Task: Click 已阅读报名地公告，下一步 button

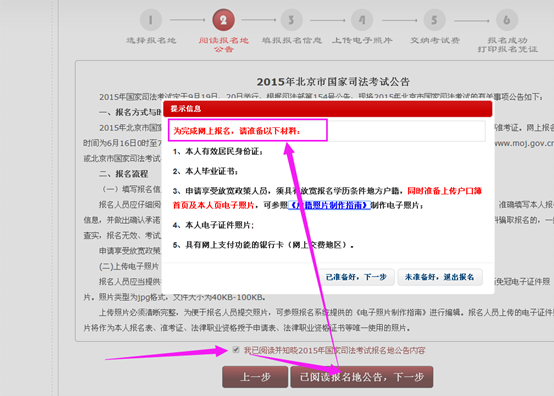Action: (362, 377)
